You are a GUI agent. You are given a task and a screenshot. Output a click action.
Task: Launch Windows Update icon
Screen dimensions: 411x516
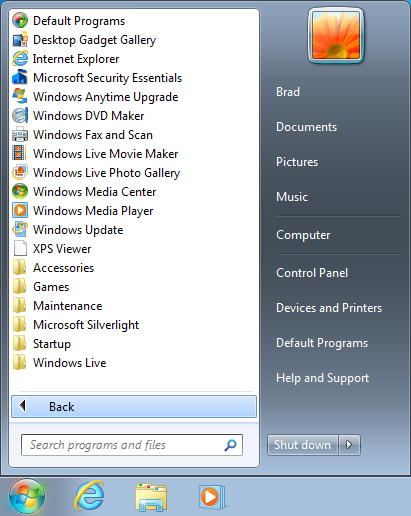20,230
